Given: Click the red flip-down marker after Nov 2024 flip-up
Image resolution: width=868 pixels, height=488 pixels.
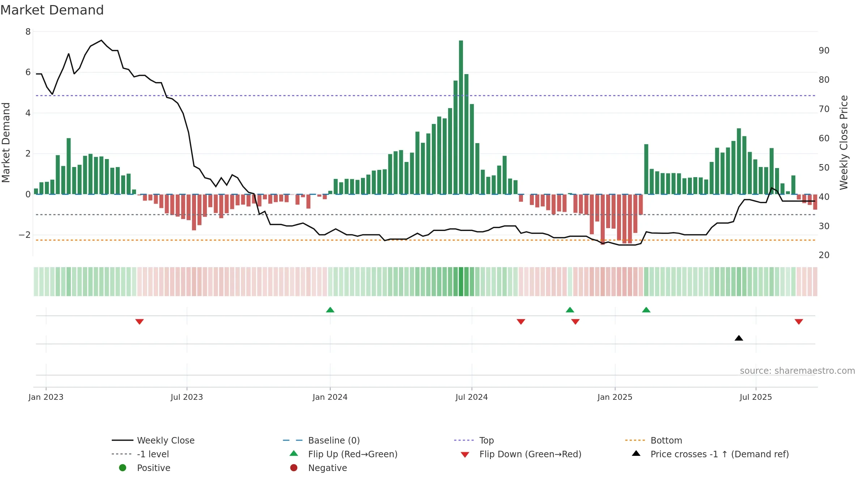Looking at the screenshot, I should coord(575,322).
